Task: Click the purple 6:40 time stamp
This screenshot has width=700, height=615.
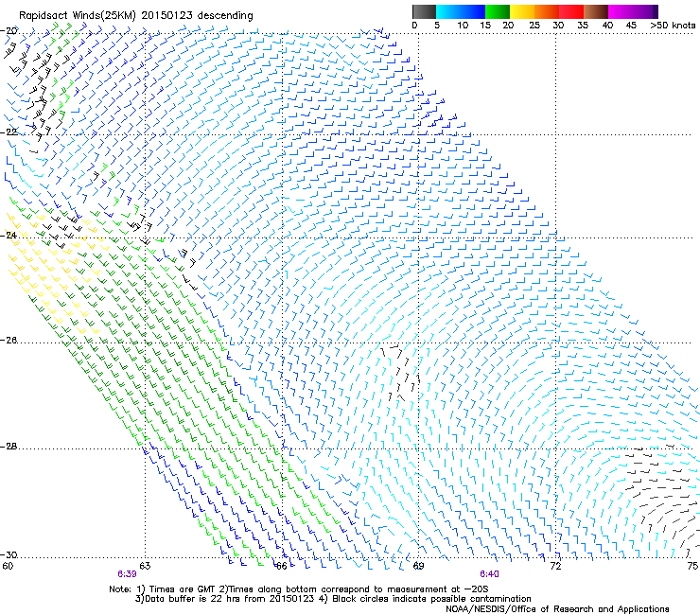Action: pyautogui.click(x=489, y=574)
